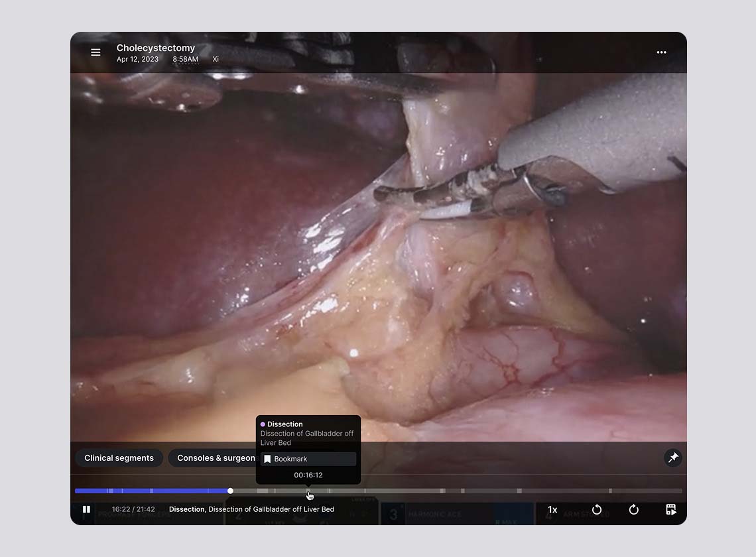Jump to the last timeline segment marker
Viewport: 756px width, 557px height.
(610, 491)
